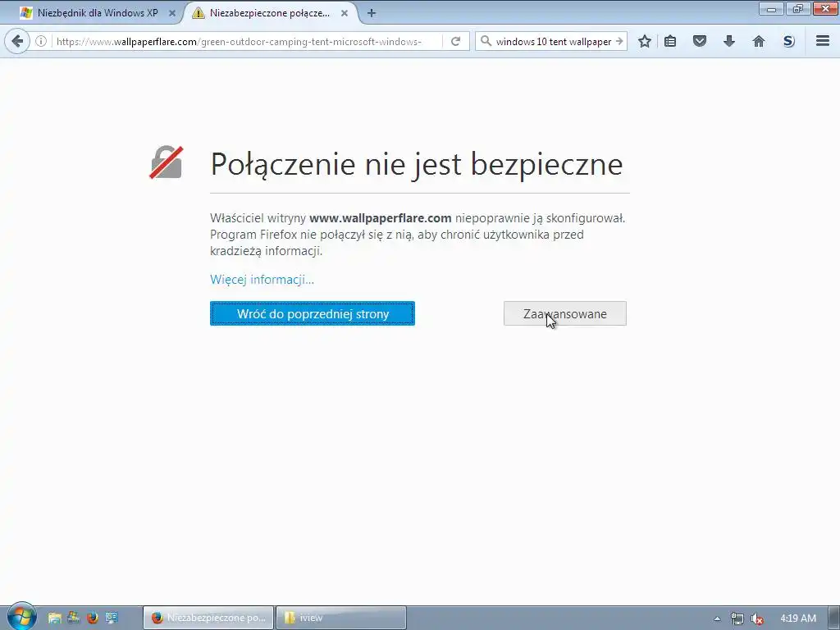The width and height of the screenshot is (840, 630).
Task: Open the downloads arrow panel
Action: point(728,41)
